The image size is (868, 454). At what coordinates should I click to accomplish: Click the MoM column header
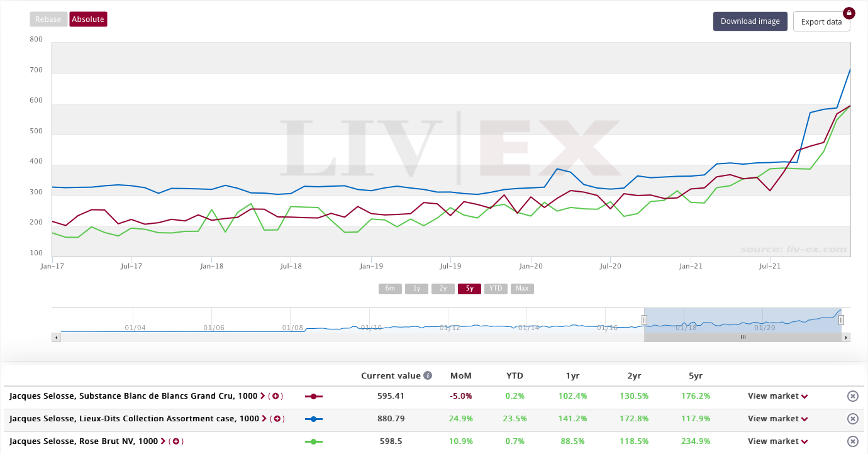click(461, 375)
